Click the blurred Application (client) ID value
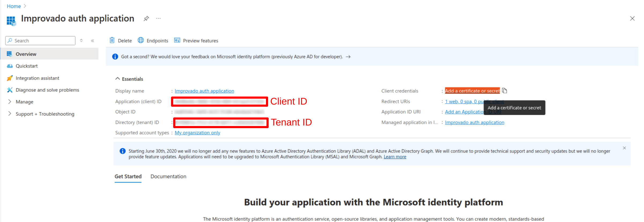 (x=220, y=101)
